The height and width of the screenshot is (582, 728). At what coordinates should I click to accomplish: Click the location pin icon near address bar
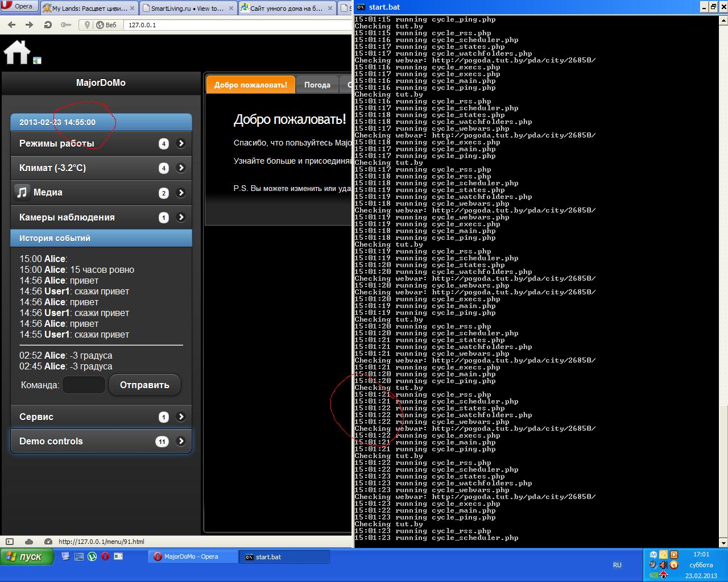[x=87, y=24]
